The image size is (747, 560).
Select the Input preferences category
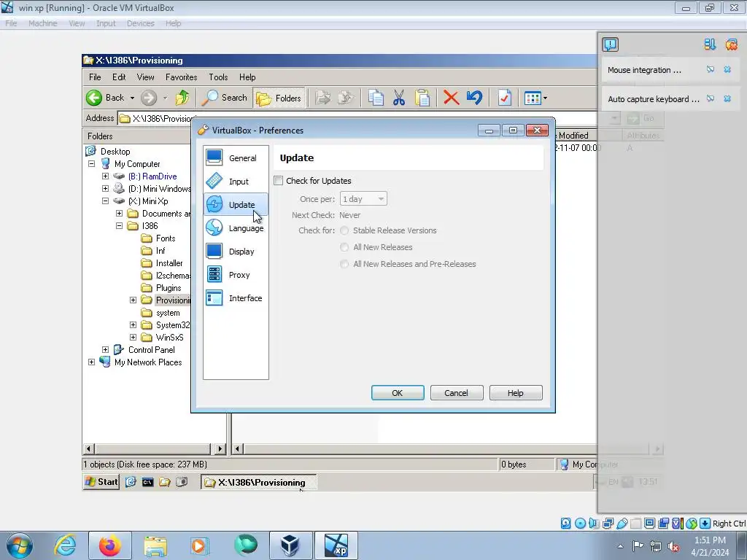pos(236,181)
